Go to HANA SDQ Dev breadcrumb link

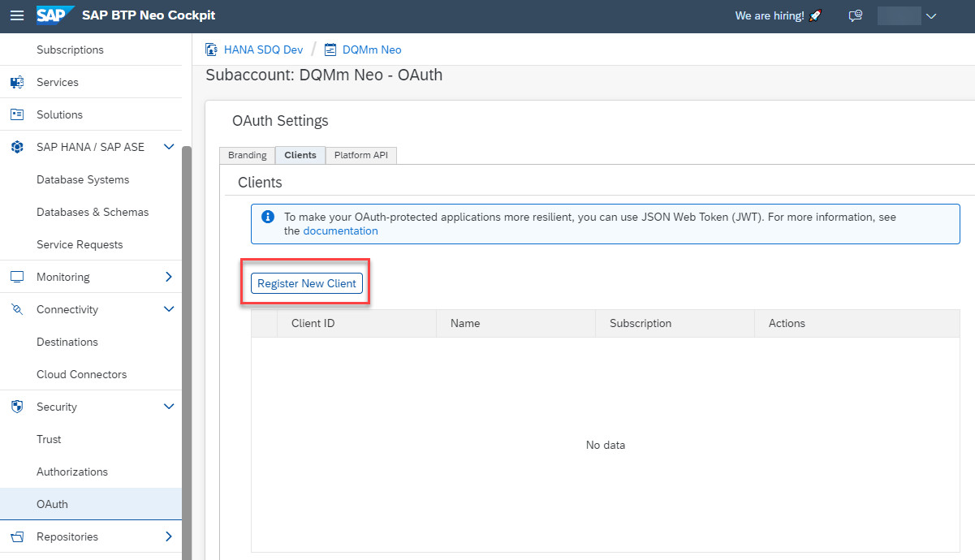point(263,50)
